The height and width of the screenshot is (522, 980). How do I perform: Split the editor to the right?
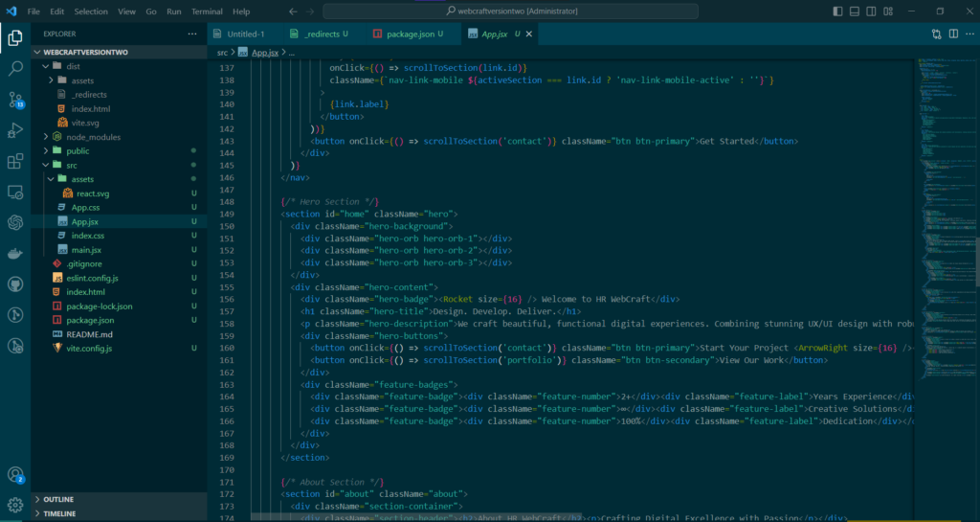coord(953,34)
